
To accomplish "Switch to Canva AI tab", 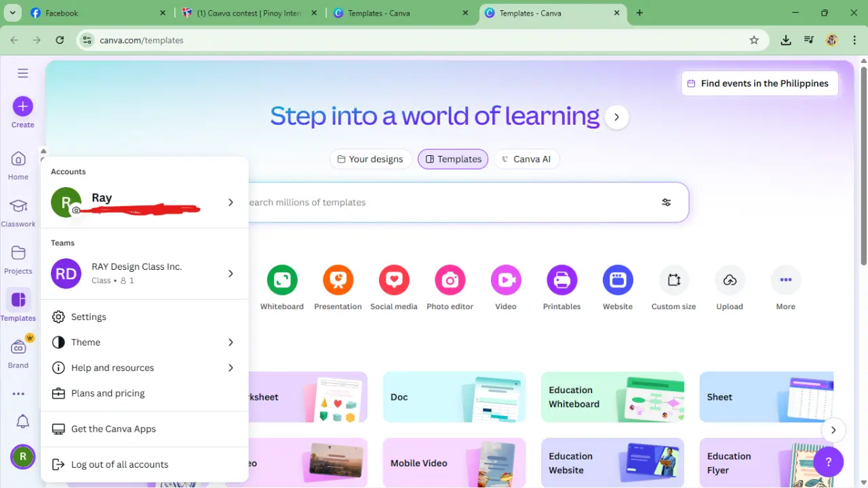I will click(x=526, y=159).
